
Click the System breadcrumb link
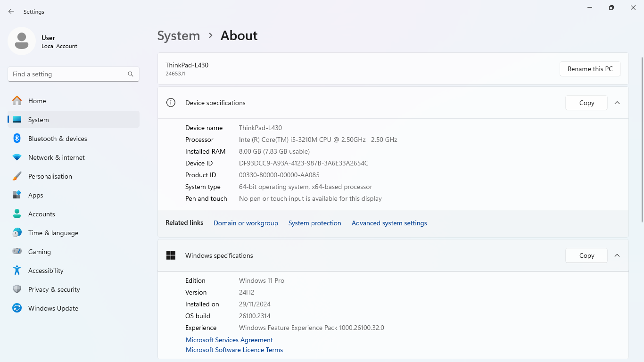(x=179, y=36)
